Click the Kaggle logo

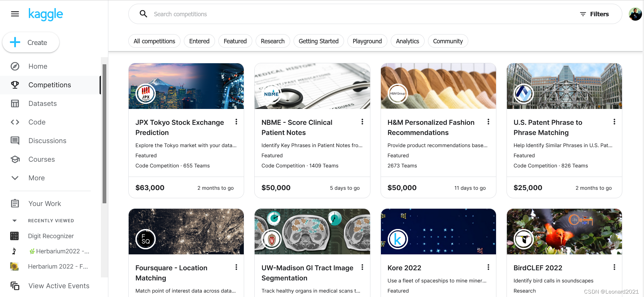point(46,14)
